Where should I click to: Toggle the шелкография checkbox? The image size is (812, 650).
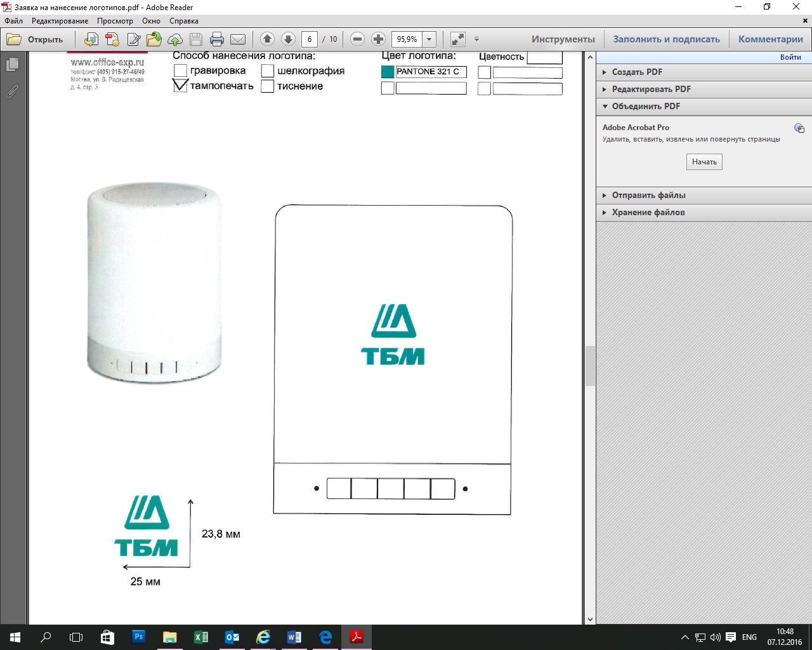tap(268, 70)
